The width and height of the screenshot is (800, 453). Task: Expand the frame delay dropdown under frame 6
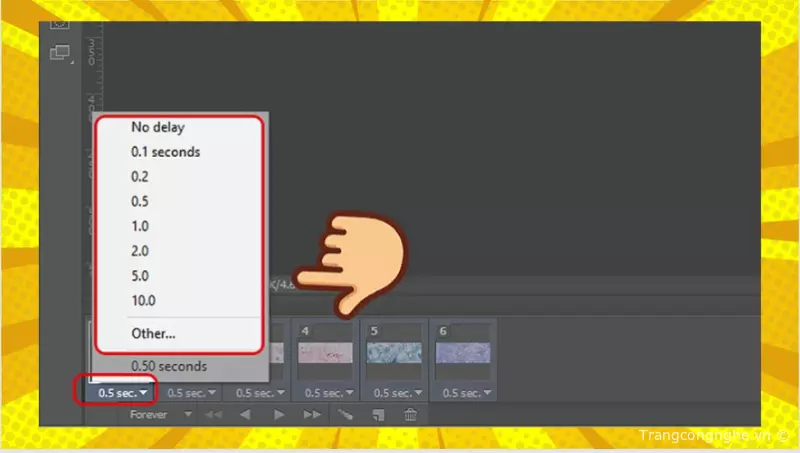tap(462, 393)
